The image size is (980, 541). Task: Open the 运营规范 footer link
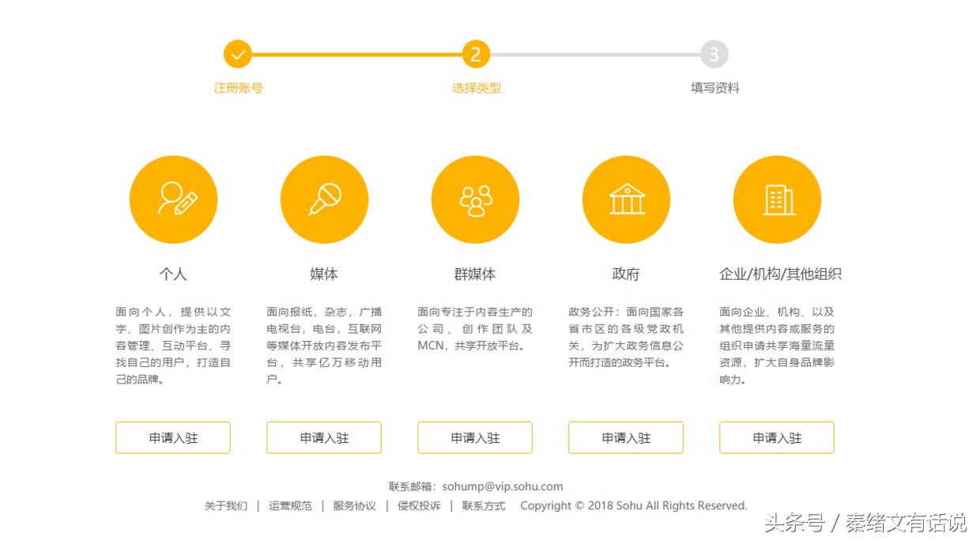coord(290,506)
